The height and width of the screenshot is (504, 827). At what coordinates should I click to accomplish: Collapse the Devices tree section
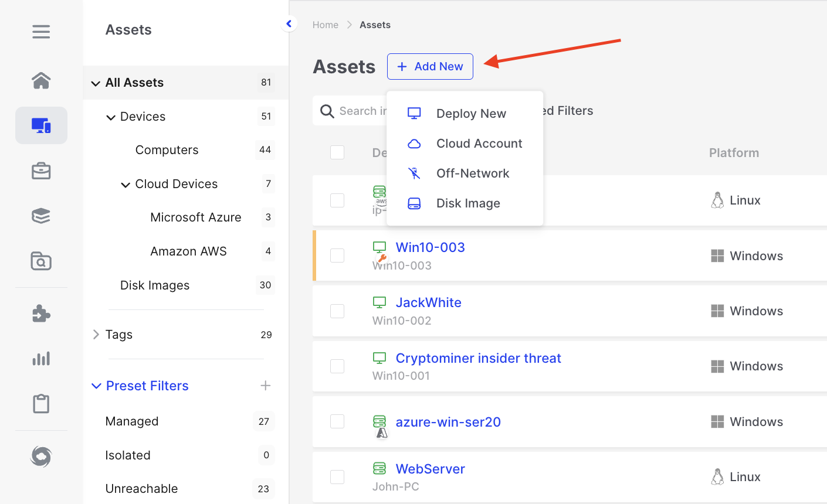coord(111,117)
